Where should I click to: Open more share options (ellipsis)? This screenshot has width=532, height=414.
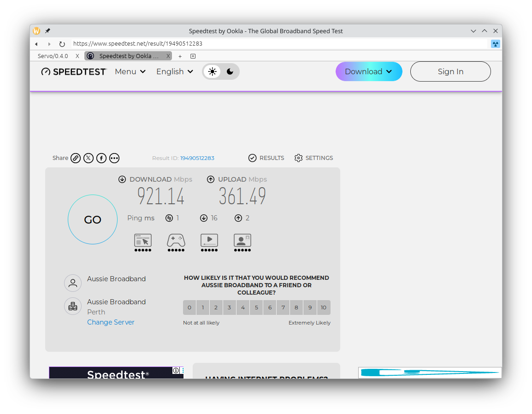(114, 158)
